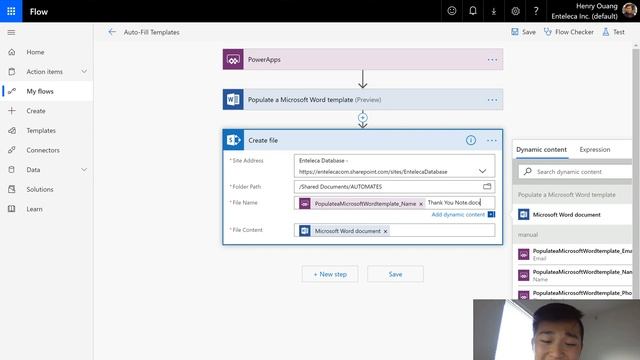
Task: Click the New step button
Action: (x=330, y=274)
